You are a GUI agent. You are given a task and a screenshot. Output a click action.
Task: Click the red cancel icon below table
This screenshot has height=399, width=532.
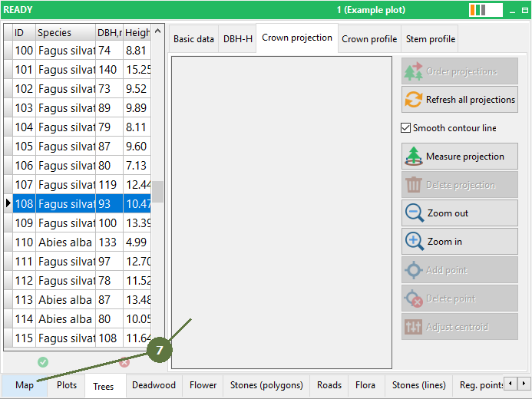click(x=124, y=362)
